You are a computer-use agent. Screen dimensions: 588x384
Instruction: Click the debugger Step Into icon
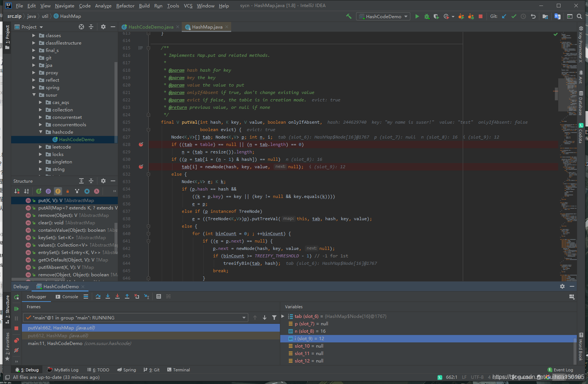[108, 296]
